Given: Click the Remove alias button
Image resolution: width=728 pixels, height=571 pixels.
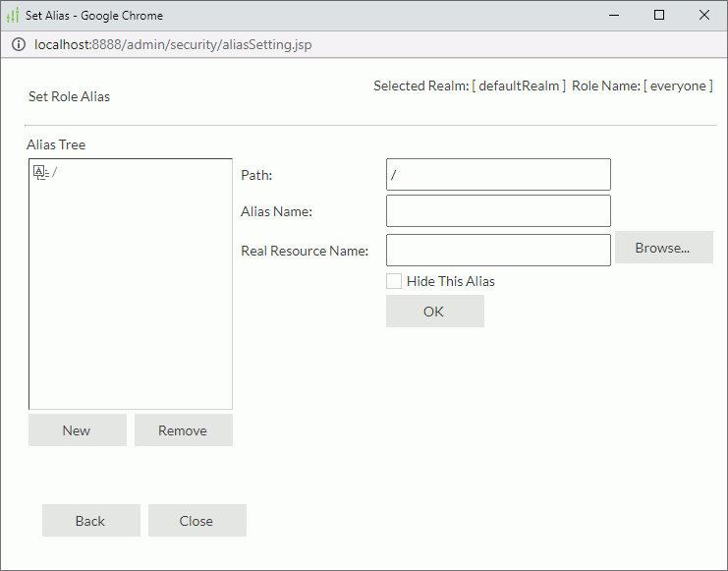Looking at the screenshot, I should click(x=184, y=430).
